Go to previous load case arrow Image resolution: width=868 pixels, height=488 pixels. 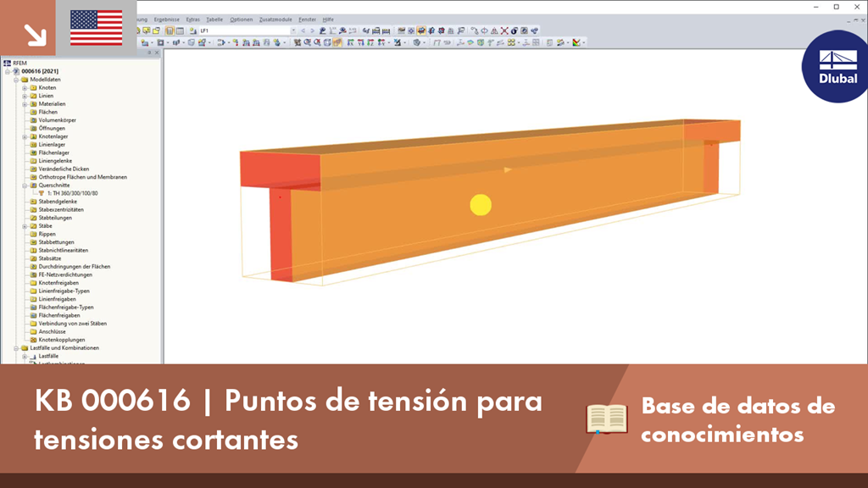pyautogui.click(x=303, y=31)
